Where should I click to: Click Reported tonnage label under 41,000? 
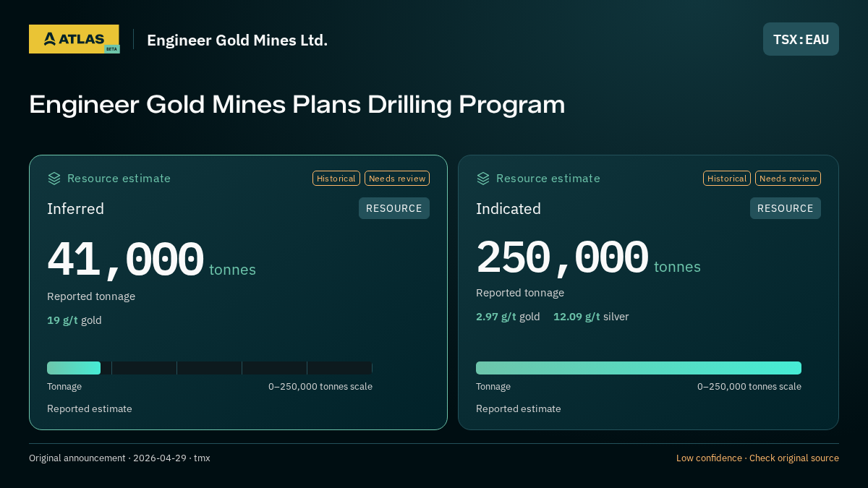point(91,296)
